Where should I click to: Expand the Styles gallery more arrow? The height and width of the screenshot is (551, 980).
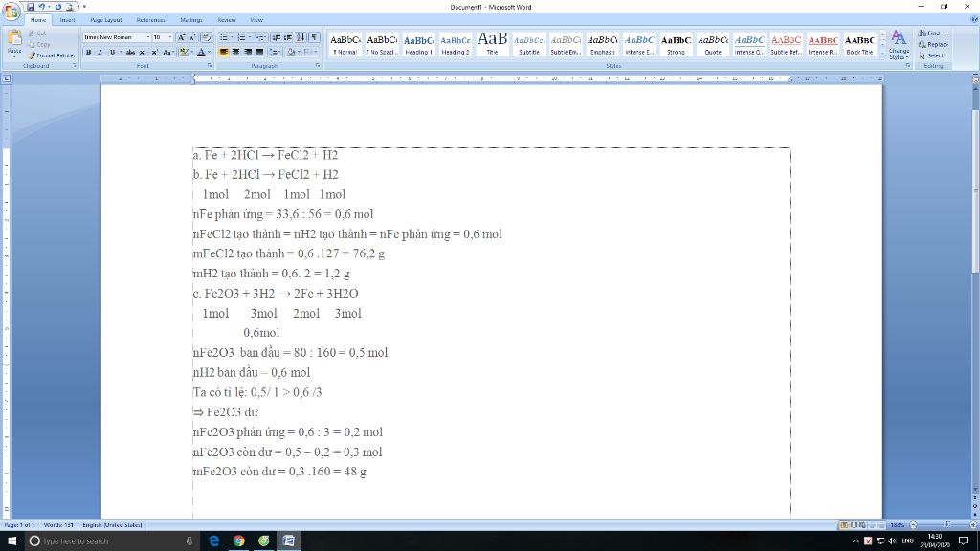(882, 55)
